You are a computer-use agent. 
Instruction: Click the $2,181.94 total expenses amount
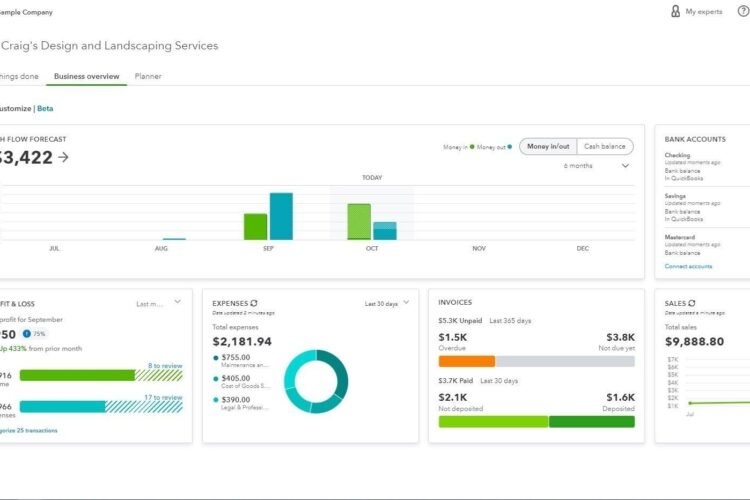(x=242, y=342)
